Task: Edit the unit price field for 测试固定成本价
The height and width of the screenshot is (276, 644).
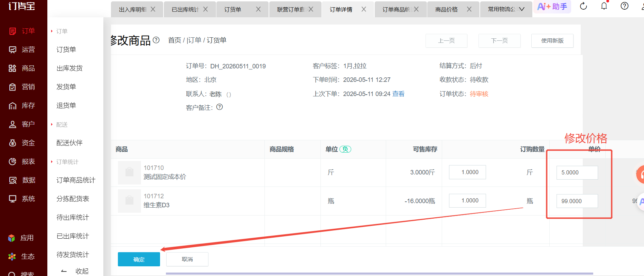Action: [577, 173]
